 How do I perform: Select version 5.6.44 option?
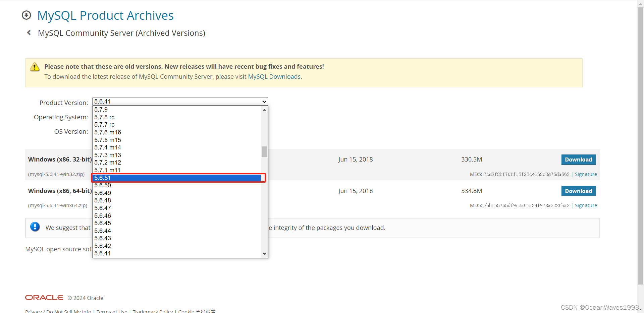point(177,231)
